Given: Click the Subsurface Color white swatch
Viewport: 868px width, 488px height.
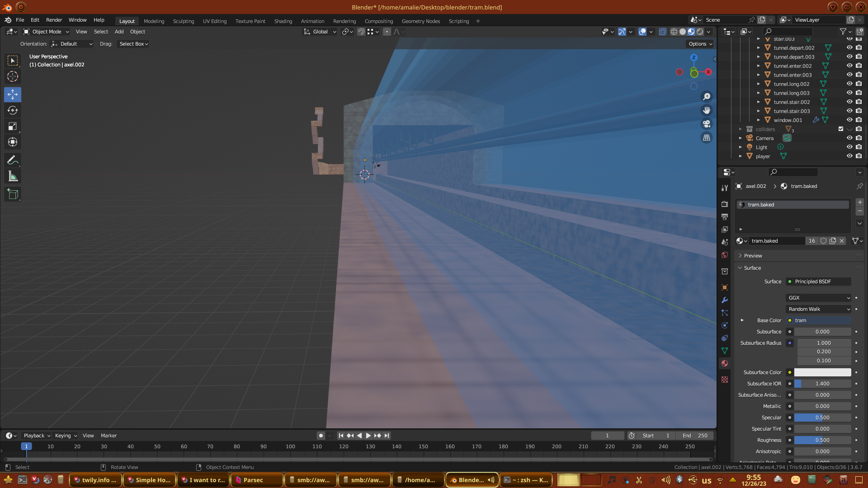Looking at the screenshot, I should (x=822, y=372).
